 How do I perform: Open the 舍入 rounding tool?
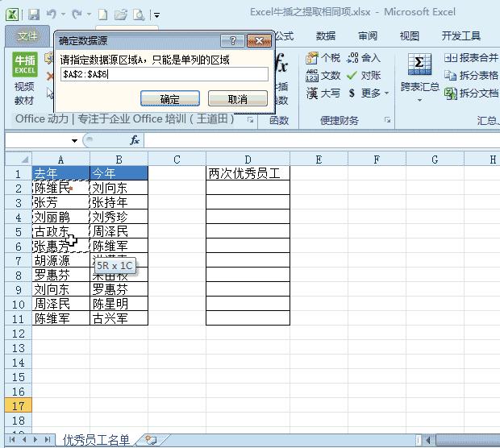[364, 58]
